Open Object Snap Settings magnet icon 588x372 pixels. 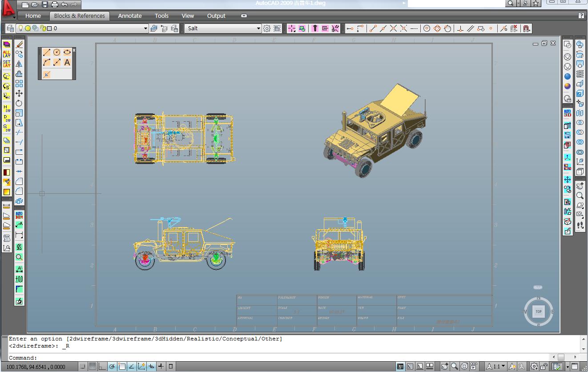coord(527,28)
